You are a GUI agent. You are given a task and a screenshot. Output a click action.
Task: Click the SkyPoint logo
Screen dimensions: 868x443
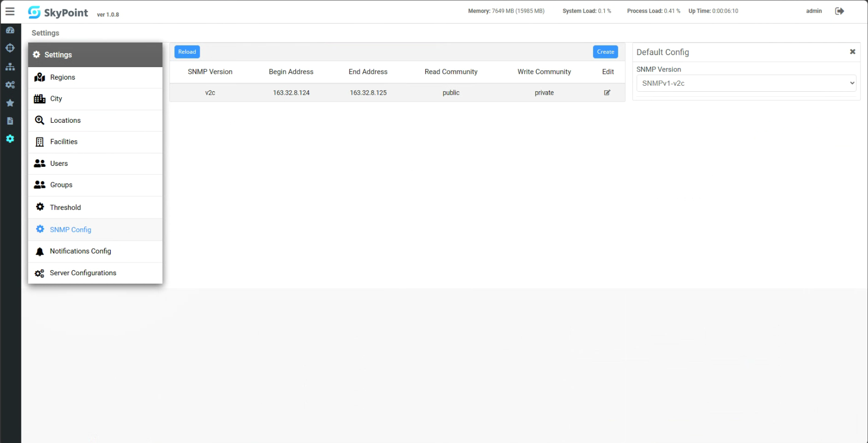click(x=58, y=13)
